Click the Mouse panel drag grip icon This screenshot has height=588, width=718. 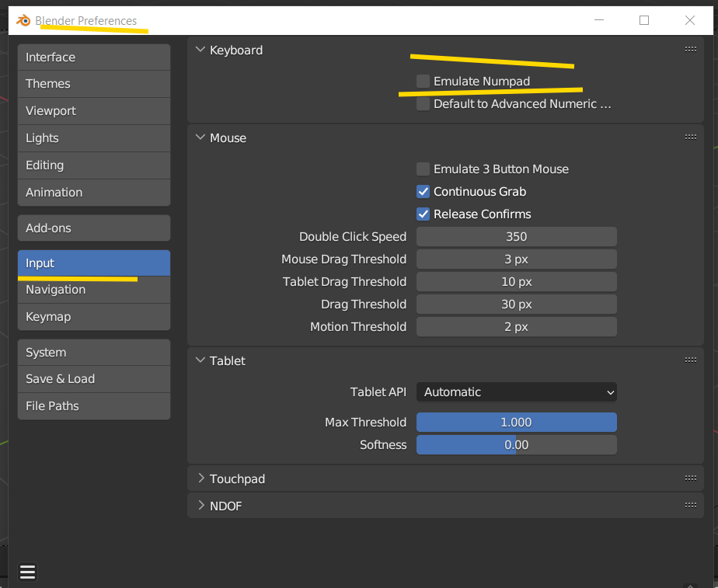click(x=690, y=137)
